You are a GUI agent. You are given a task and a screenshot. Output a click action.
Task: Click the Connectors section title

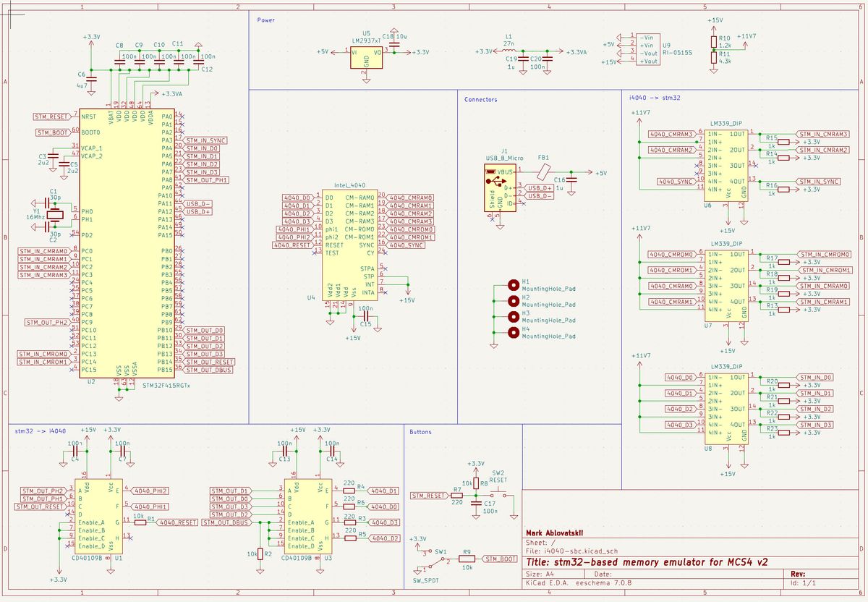click(x=480, y=99)
